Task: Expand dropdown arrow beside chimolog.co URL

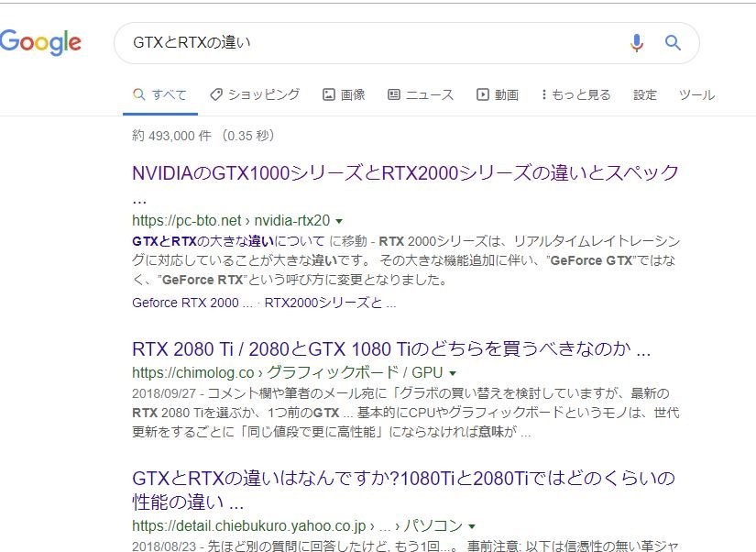Action: 453,373
